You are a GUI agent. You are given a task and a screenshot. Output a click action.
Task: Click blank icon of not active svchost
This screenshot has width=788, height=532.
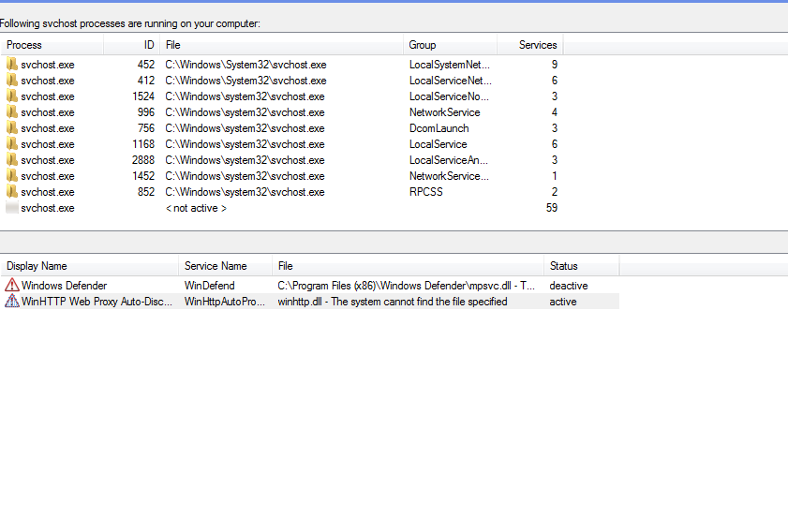click(x=12, y=208)
